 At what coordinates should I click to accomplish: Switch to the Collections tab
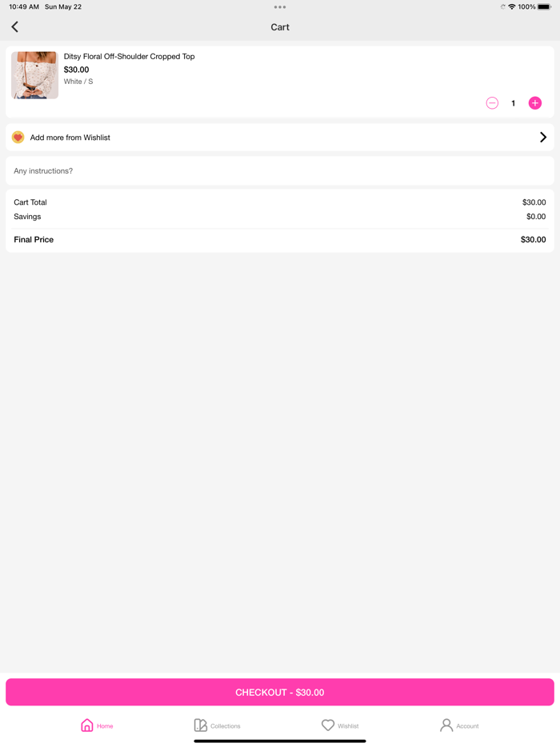[x=217, y=725]
